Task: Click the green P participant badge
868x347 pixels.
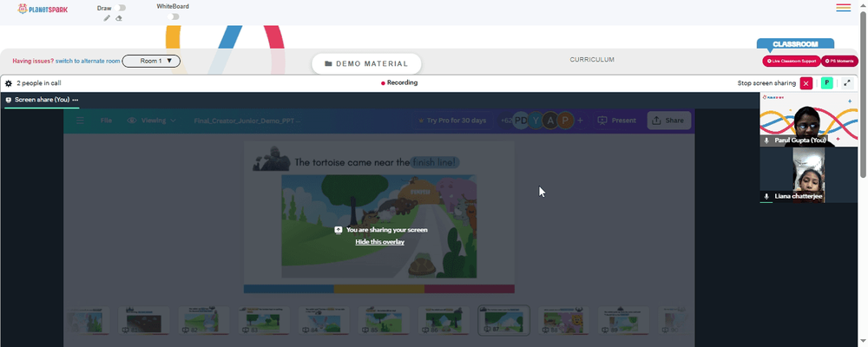Action: 826,83
